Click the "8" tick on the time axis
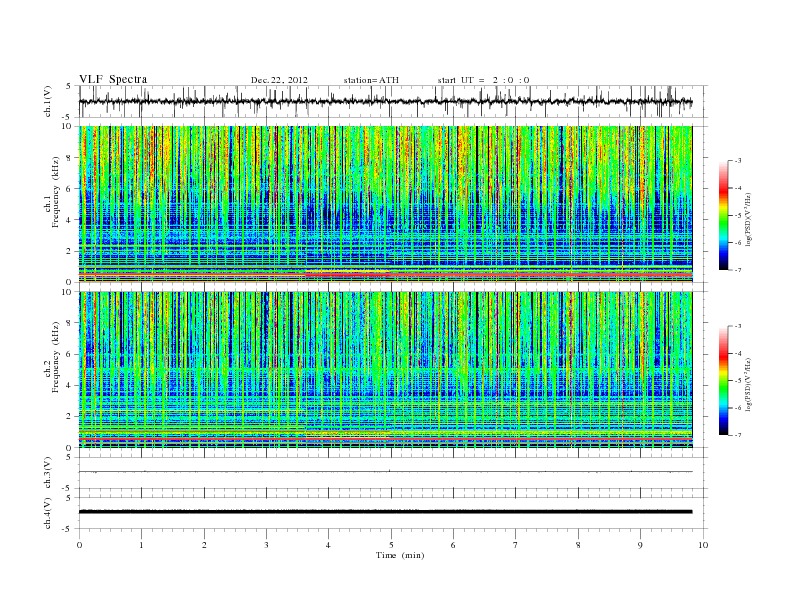This screenshot has height=612, width=792. (578, 545)
